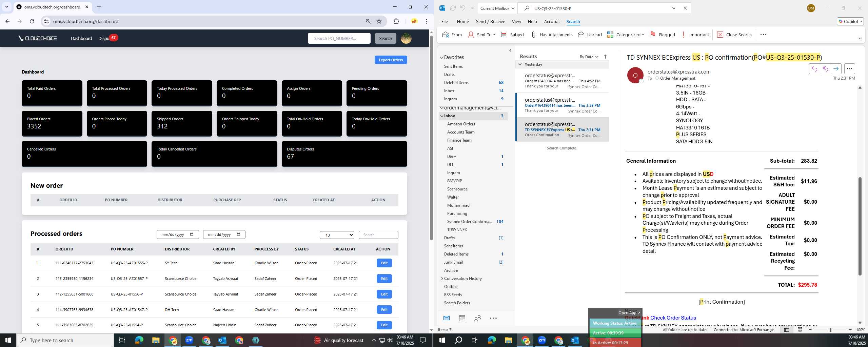This screenshot has height=347, width=868.
Task: Click Close Search in Outlook ribbon
Action: (x=734, y=35)
